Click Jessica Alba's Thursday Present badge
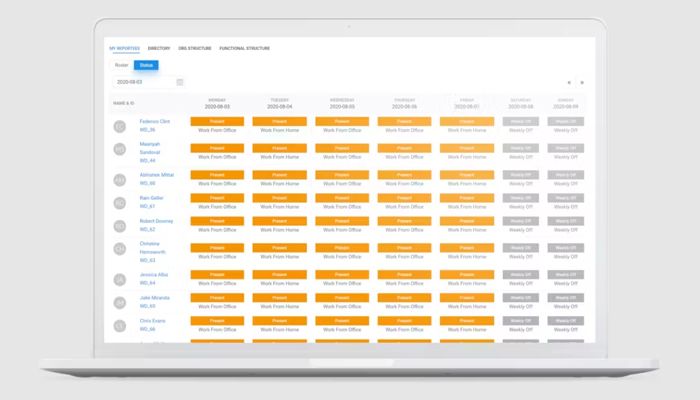Viewport: 700px width, 400px height. 404,275
